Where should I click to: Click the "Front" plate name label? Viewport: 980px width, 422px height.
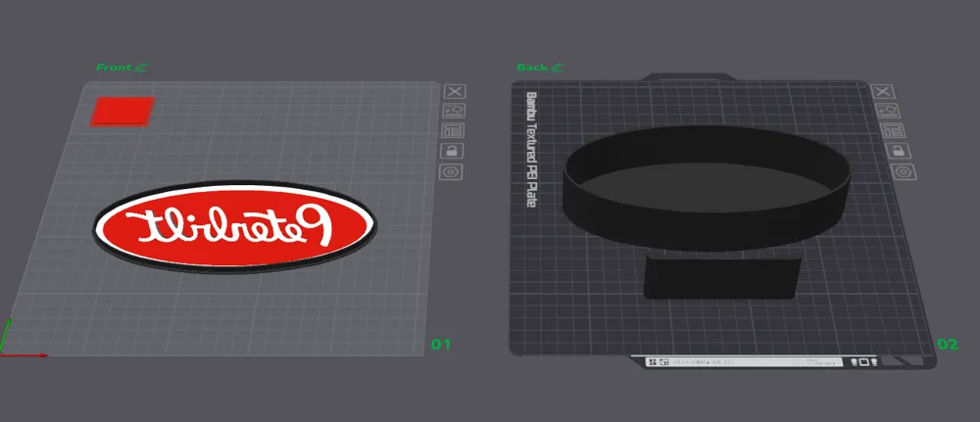coord(114,67)
